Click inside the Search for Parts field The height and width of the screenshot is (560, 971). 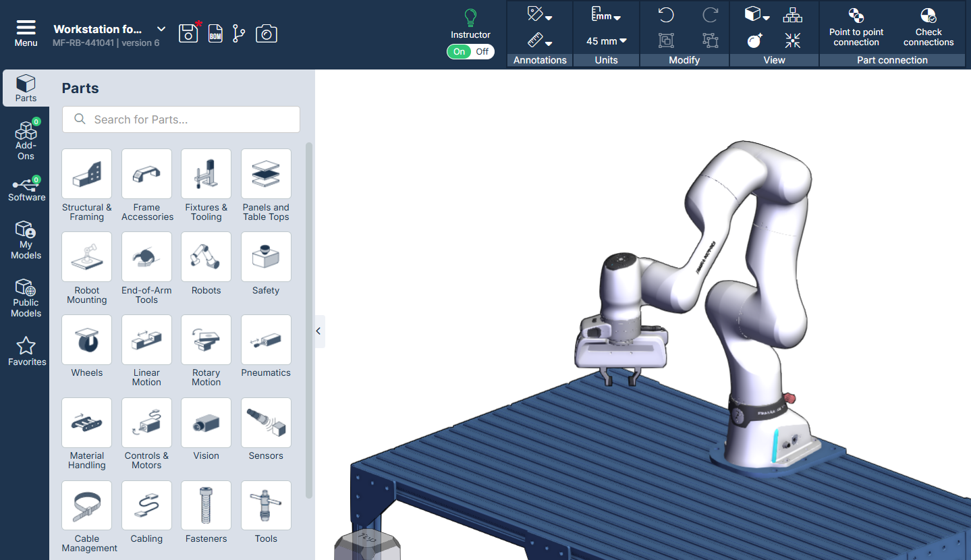(x=181, y=119)
